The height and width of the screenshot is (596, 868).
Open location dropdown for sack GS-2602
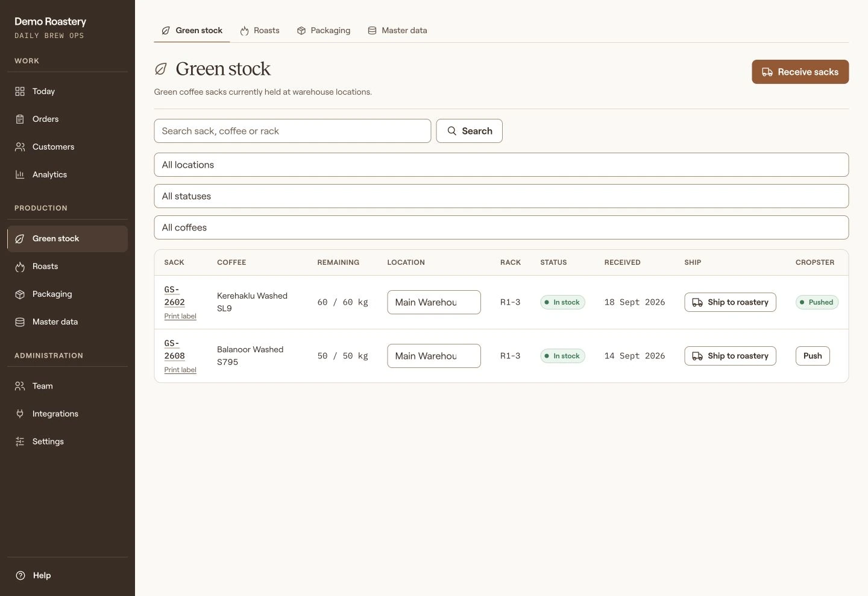434,302
